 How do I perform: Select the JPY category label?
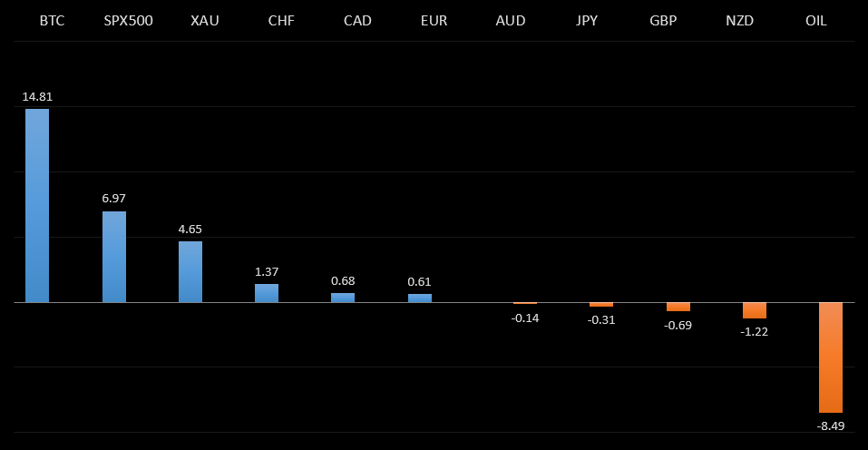point(587,21)
